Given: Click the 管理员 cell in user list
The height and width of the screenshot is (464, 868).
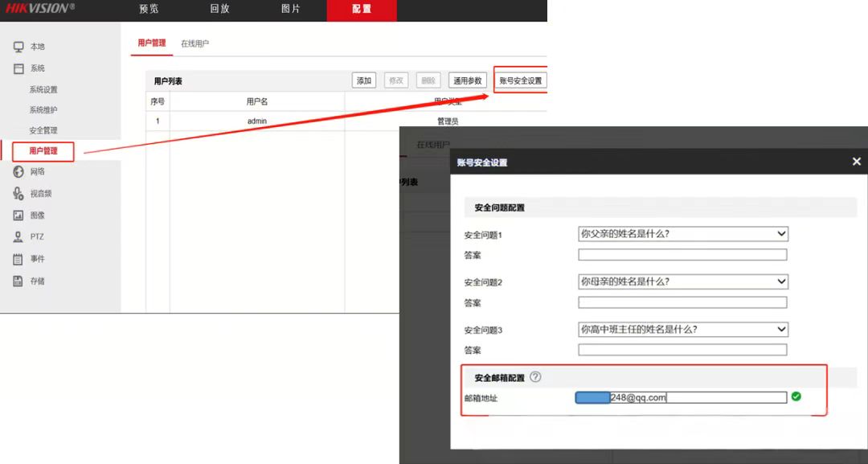Looking at the screenshot, I should pyautogui.click(x=448, y=121).
